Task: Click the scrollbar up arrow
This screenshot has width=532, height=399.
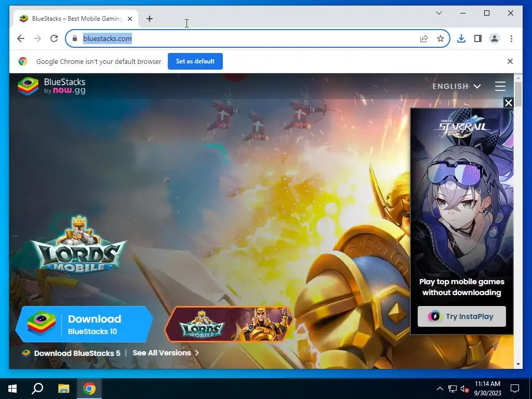Action: 518,78
